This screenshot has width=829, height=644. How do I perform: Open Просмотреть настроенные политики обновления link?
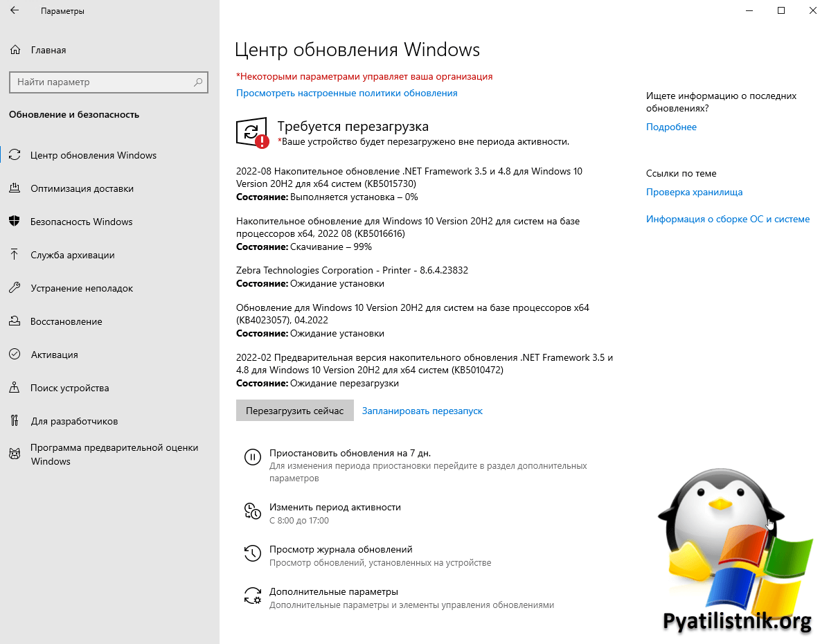(x=346, y=93)
